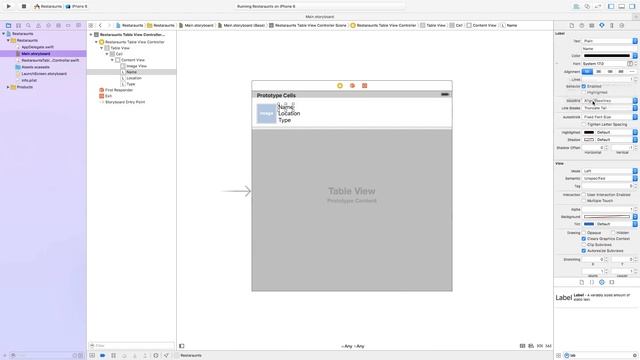640x360 pixels.
Task: Open the Code Snippet library tab
Action: pos(592,282)
